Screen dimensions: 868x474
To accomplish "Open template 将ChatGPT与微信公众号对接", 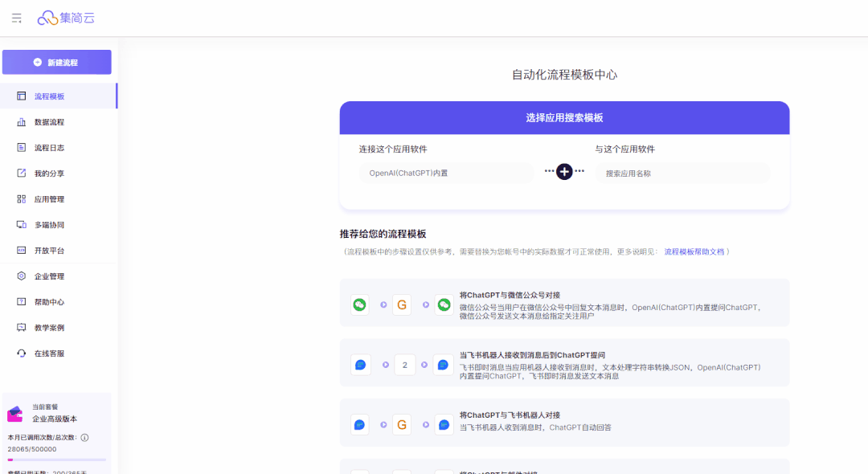I will click(x=565, y=303).
